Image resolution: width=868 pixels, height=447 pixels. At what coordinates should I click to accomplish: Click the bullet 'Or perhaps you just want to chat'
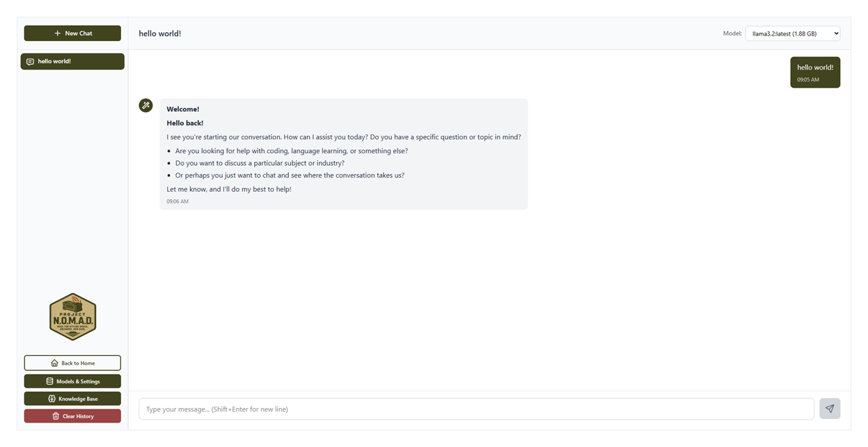290,175
